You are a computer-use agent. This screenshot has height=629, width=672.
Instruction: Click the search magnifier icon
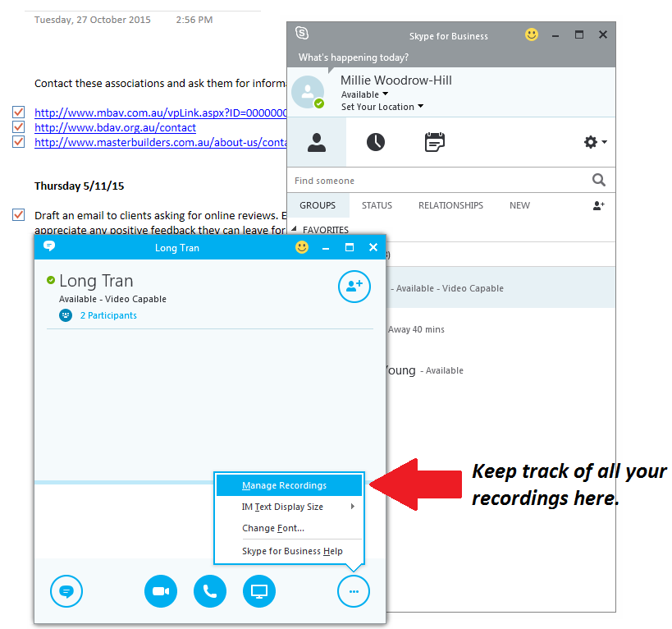click(599, 180)
